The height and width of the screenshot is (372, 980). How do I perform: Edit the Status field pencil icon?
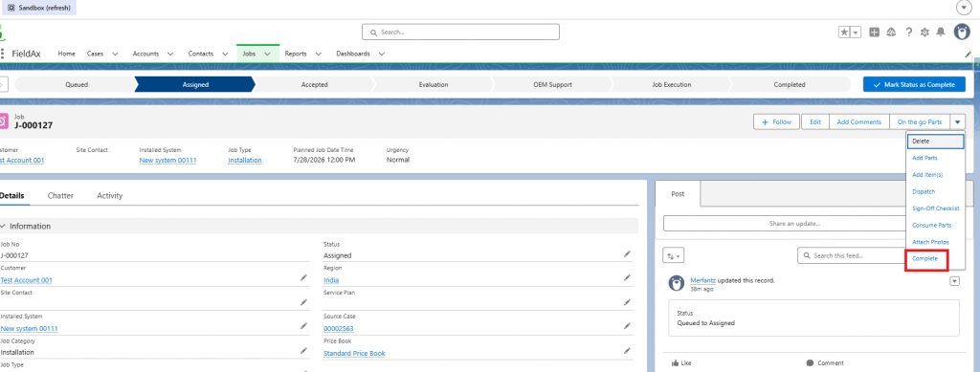point(627,254)
